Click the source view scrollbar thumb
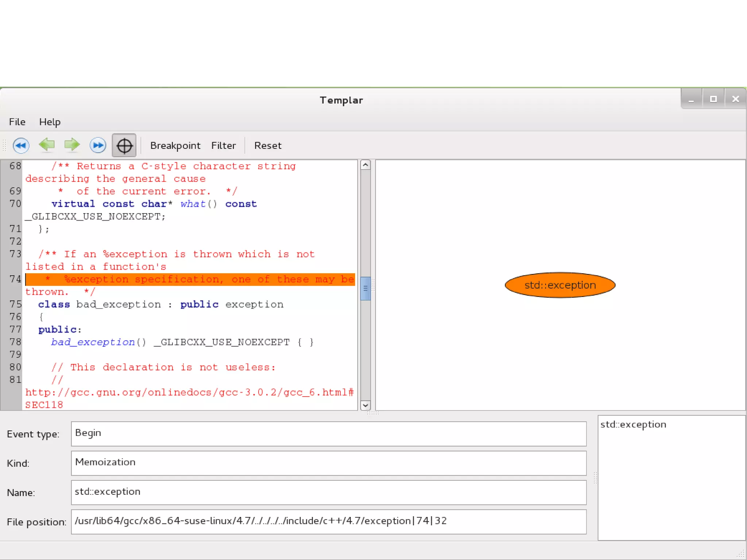This screenshot has width=747, height=560. [x=365, y=288]
